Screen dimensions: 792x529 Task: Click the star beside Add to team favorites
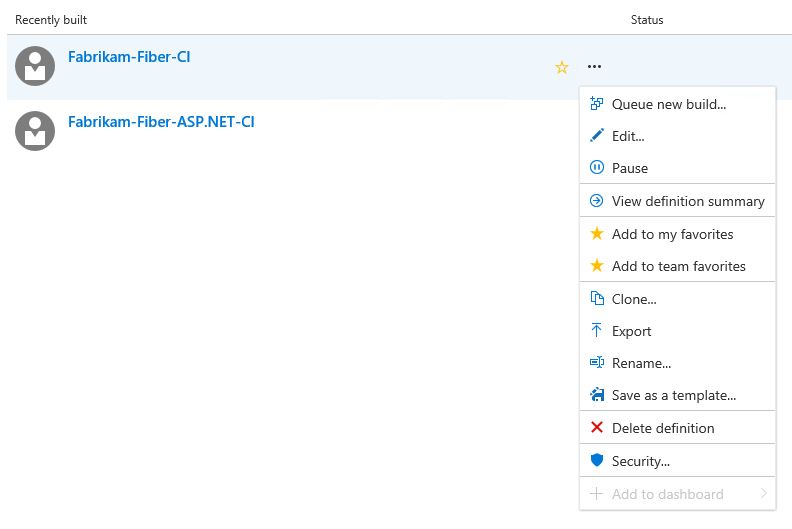(x=597, y=265)
